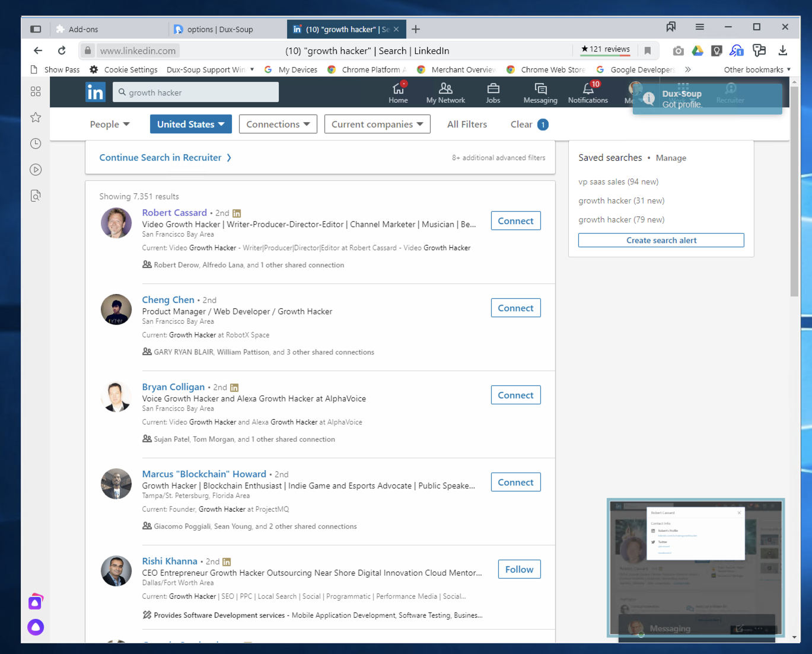Bookmark this page icon in address bar
Viewport: 812px width, 654px height.
[x=648, y=51]
